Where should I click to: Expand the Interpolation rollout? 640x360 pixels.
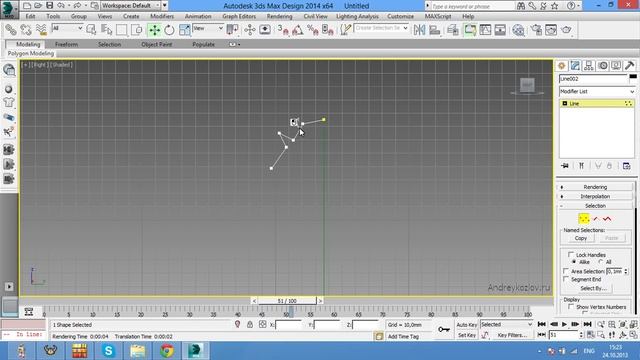[595, 196]
